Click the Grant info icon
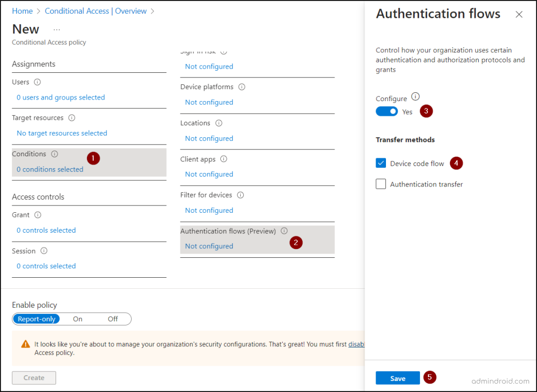Screen dimensions: 537x392 pyautogui.click(x=38, y=214)
